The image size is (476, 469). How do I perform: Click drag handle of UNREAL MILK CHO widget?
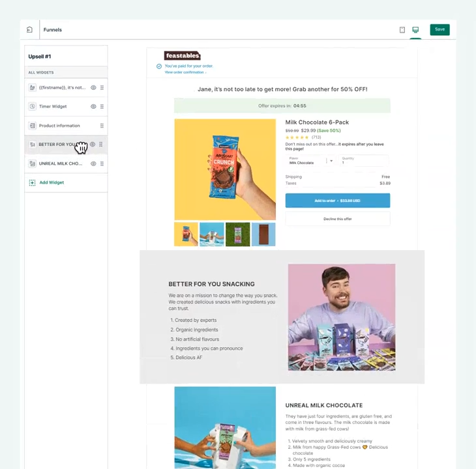pos(102,163)
